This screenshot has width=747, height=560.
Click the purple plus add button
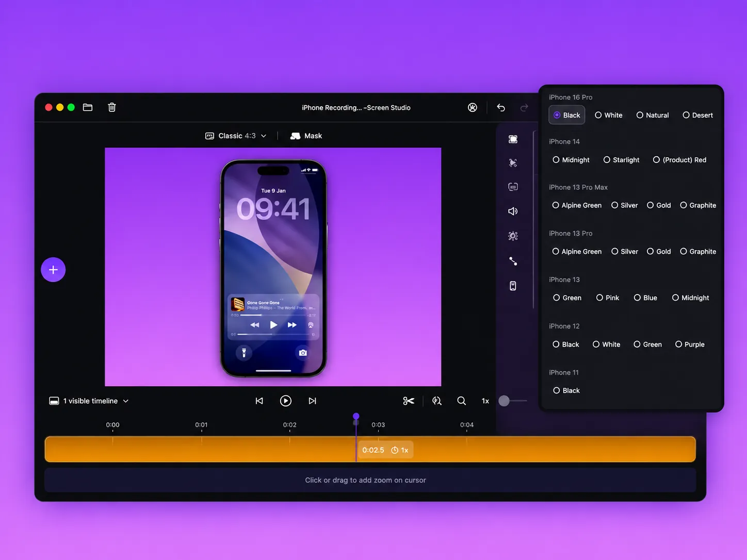[53, 270]
